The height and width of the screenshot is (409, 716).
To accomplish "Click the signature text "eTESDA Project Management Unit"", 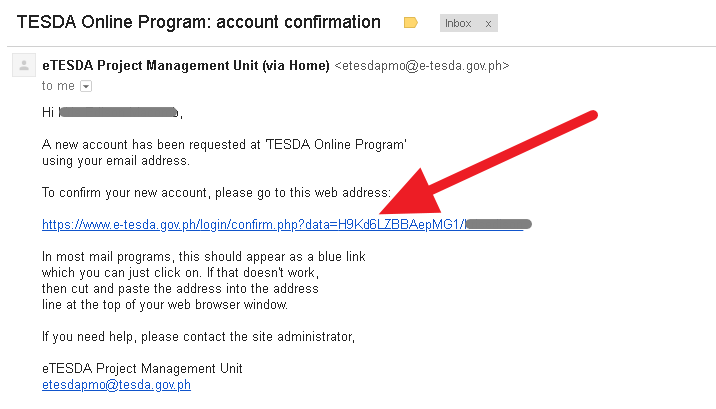I will [142, 368].
